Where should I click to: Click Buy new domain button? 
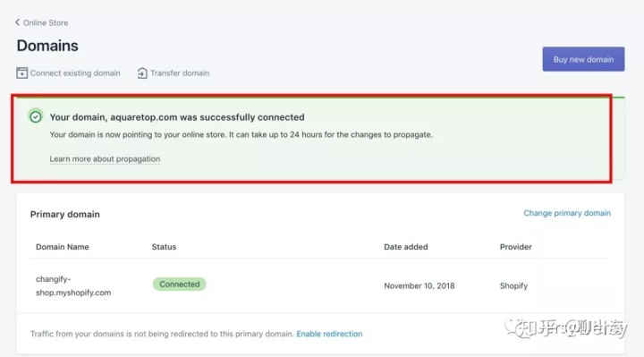[x=583, y=59]
